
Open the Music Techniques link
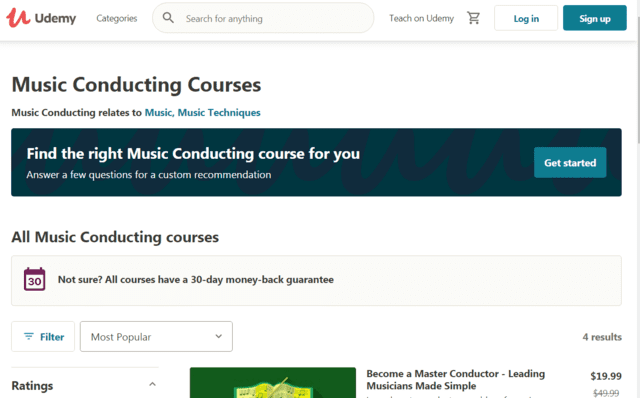click(x=219, y=113)
